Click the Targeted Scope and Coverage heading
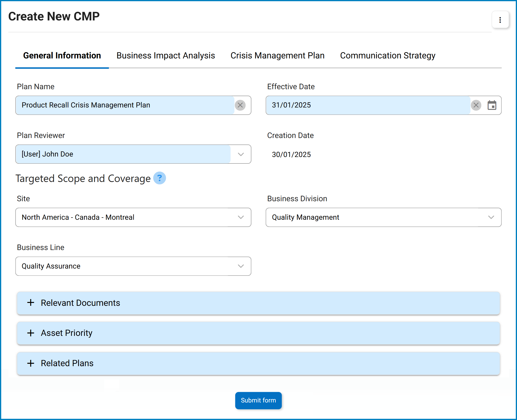 83,179
